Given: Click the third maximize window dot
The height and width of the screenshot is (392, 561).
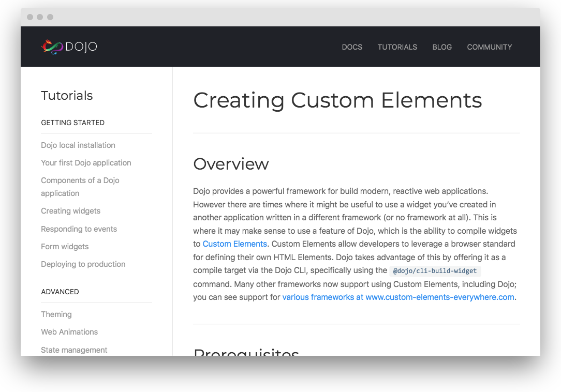Looking at the screenshot, I should click(50, 17).
